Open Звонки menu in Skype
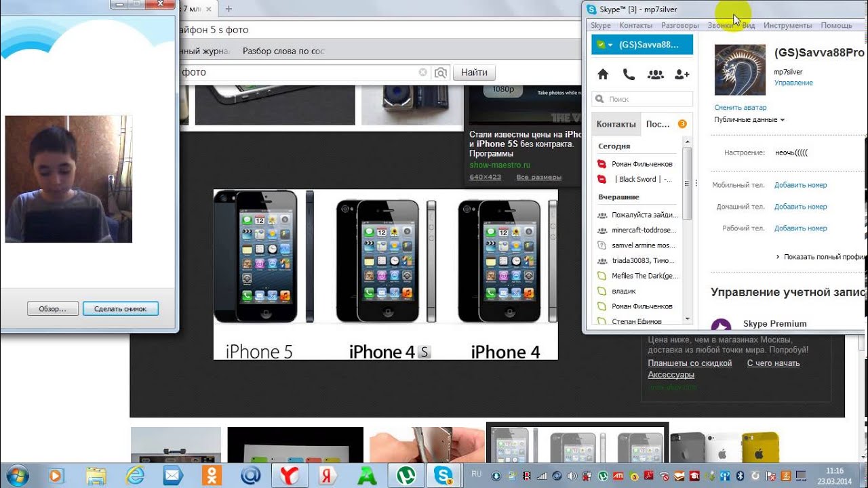 [720, 26]
